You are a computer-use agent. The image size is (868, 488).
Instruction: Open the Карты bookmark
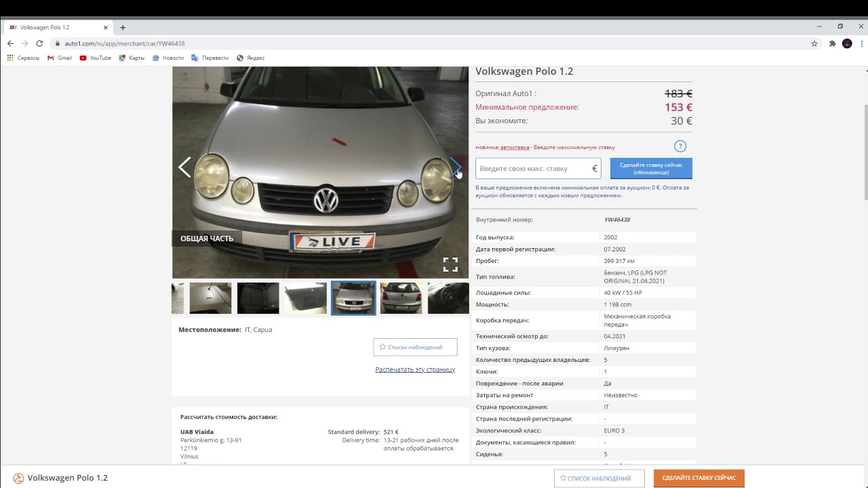click(x=132, y=58)
